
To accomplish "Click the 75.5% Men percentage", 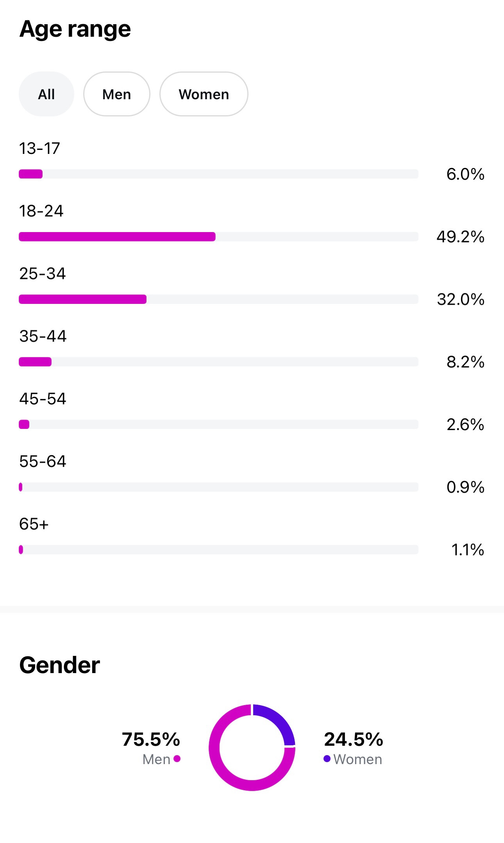I will pyautogui.click(x=151, y=739).
